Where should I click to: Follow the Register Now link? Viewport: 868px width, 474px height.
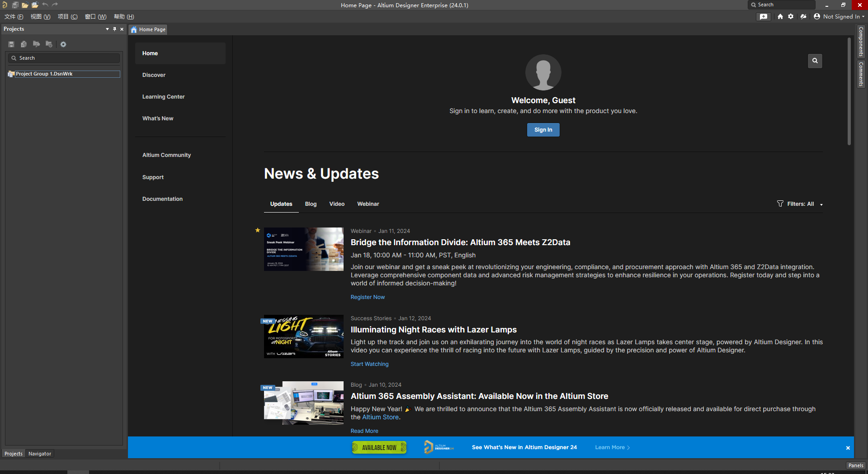click(368, 297)
